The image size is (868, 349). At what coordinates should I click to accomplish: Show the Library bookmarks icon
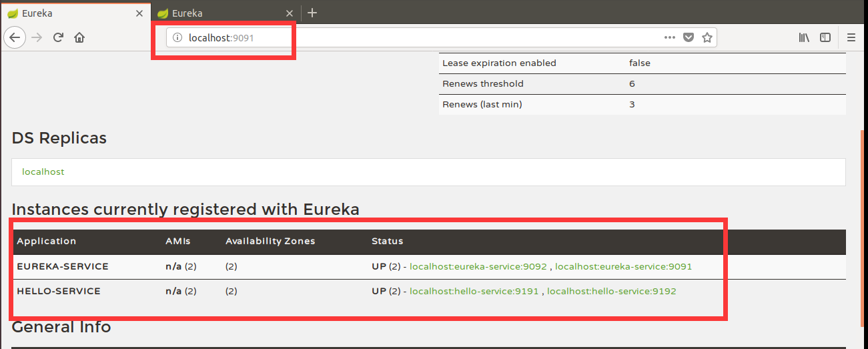tap(804, 37)
